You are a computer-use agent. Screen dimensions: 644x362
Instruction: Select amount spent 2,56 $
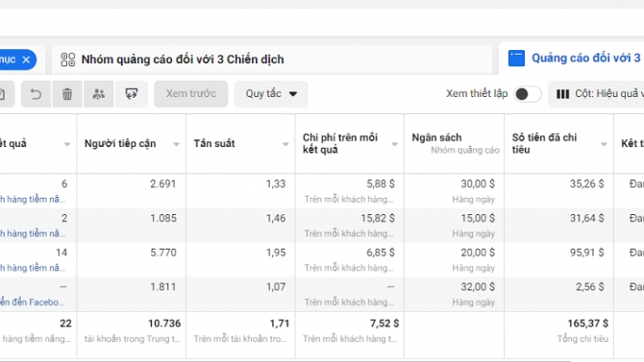(x=589, y=286)
